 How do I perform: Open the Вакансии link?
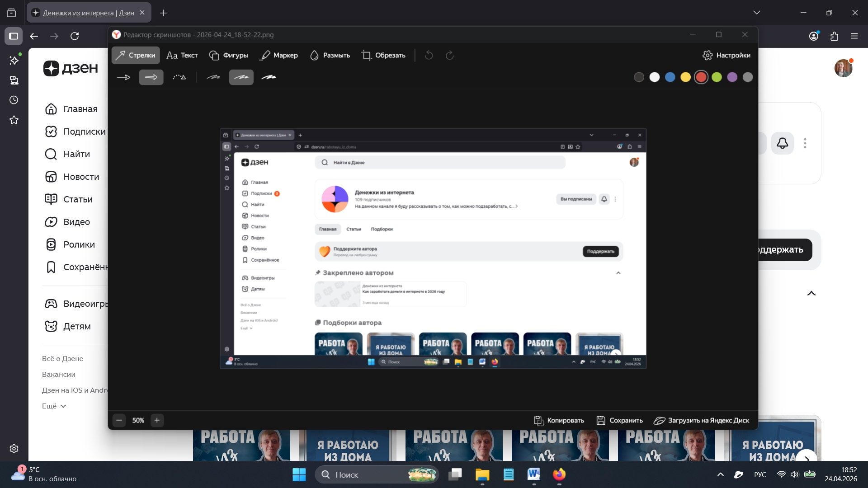tap(59, 375)
